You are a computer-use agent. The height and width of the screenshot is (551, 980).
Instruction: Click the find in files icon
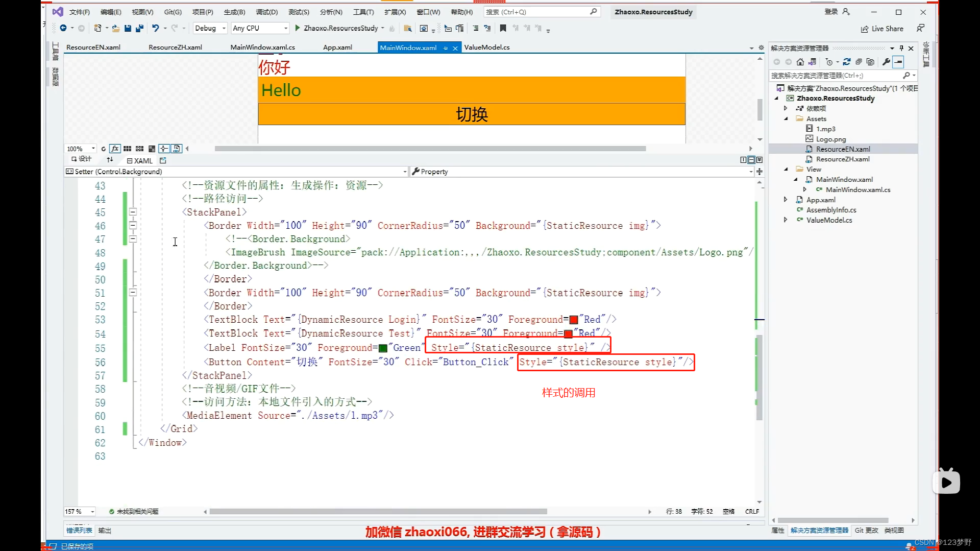(x=407, y=28)
